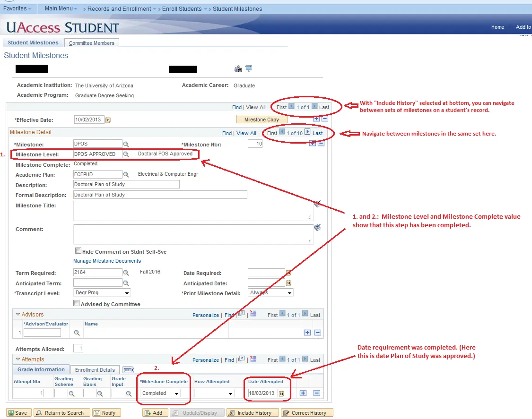
Task: Click the Attempts Allowed field
Action: tap(78, 348)
